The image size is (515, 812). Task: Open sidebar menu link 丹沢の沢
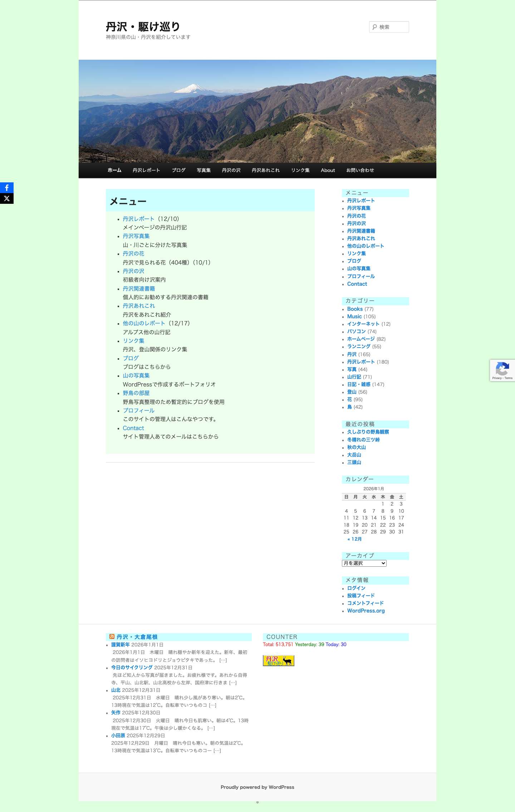coord(357,223)
